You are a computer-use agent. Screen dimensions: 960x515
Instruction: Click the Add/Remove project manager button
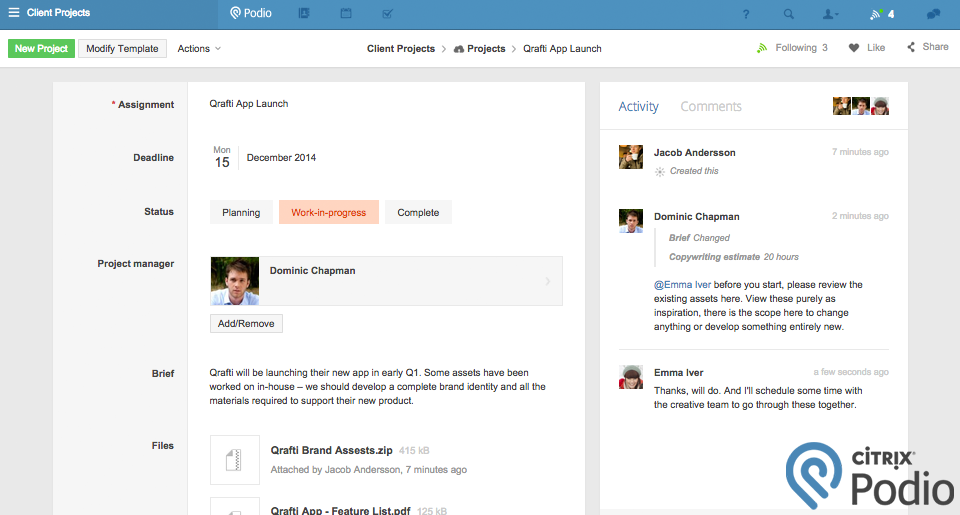[246, 324]
